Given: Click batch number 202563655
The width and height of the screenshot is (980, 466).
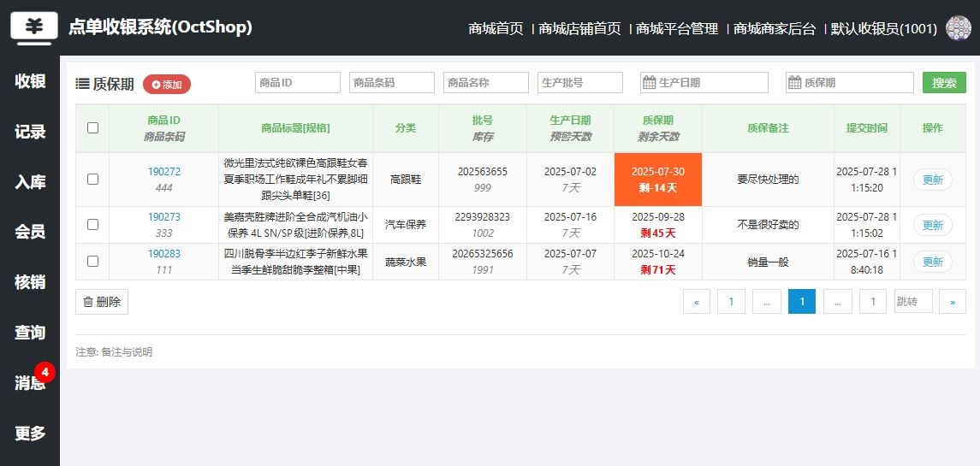Looking at the screenshot, I should [x=483, y=172].
